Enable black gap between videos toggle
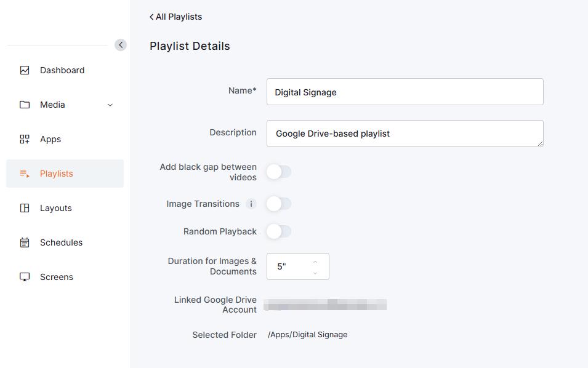This screenshot has height=368, width=588. coord(278,172)
